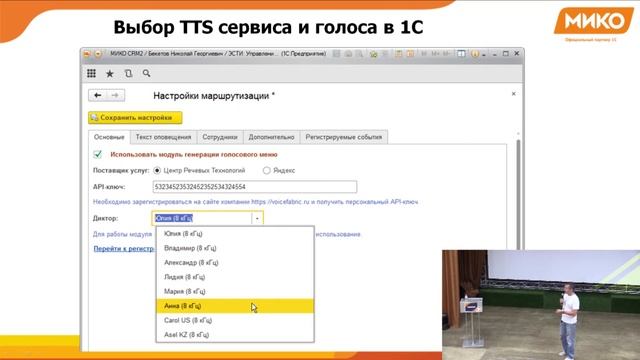Choose Мария (8 кГц) from the list
Viewport: 640px width, 360px height.
point(235,291)
